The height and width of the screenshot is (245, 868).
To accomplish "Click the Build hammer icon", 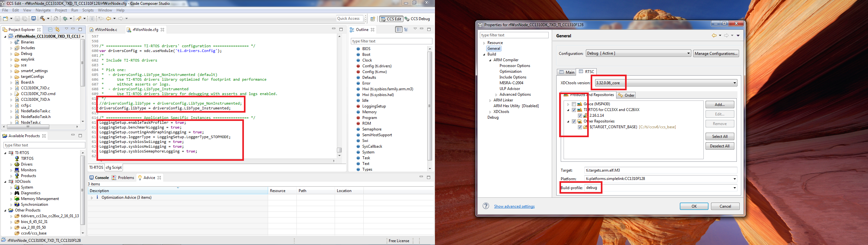I will point(42,19).
